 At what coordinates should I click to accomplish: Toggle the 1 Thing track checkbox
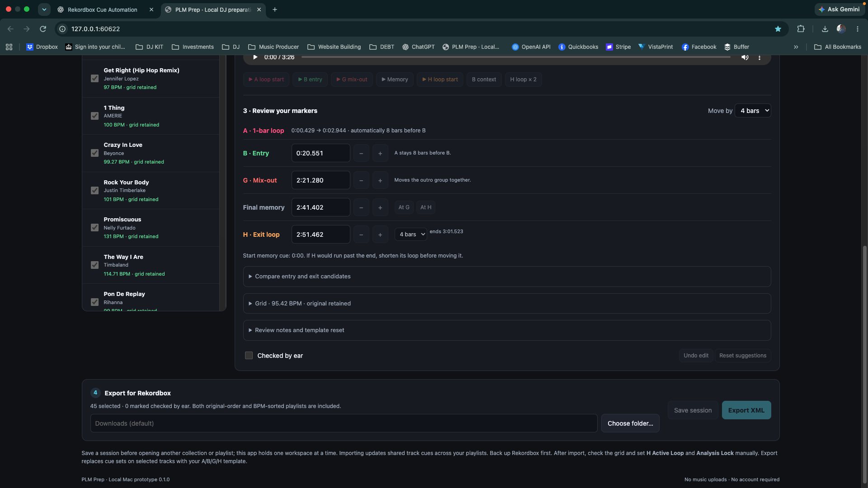(94, 116)
